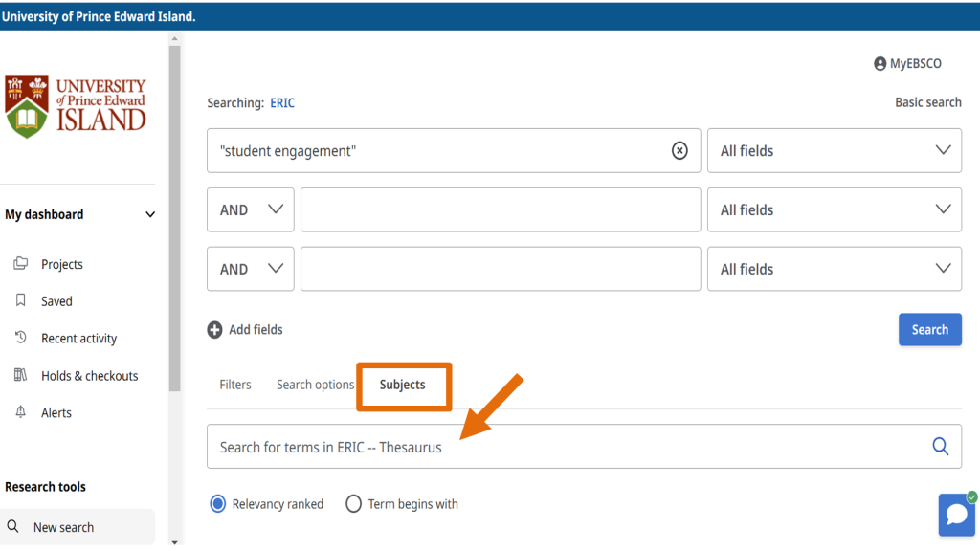This screenshot has width=980, height=551.
Task: Open Recent activity in sidebar
Action: point(78,339)
